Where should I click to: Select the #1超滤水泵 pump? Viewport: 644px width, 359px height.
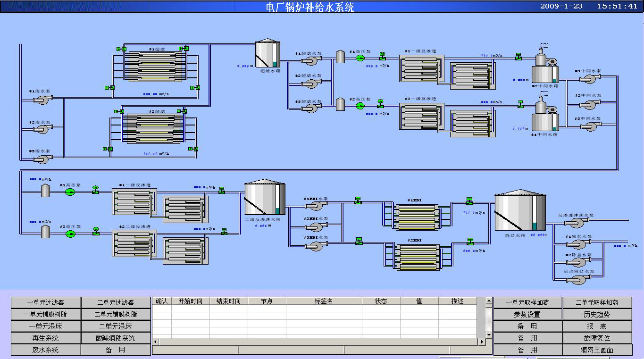(311, 61)
